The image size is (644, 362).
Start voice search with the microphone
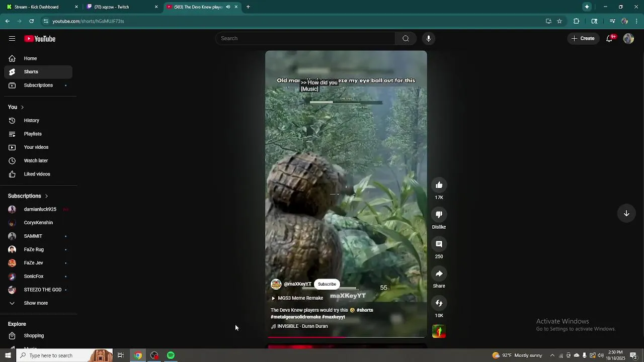coord(429,39)
